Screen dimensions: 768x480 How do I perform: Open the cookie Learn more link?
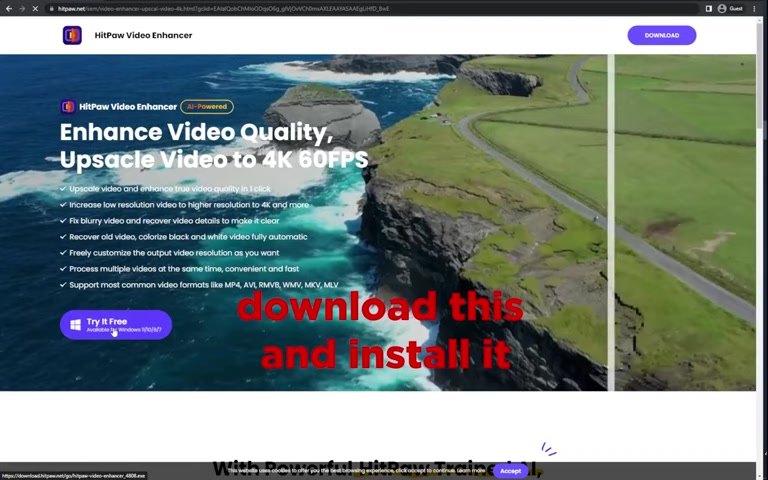click(x=471, y=471)
